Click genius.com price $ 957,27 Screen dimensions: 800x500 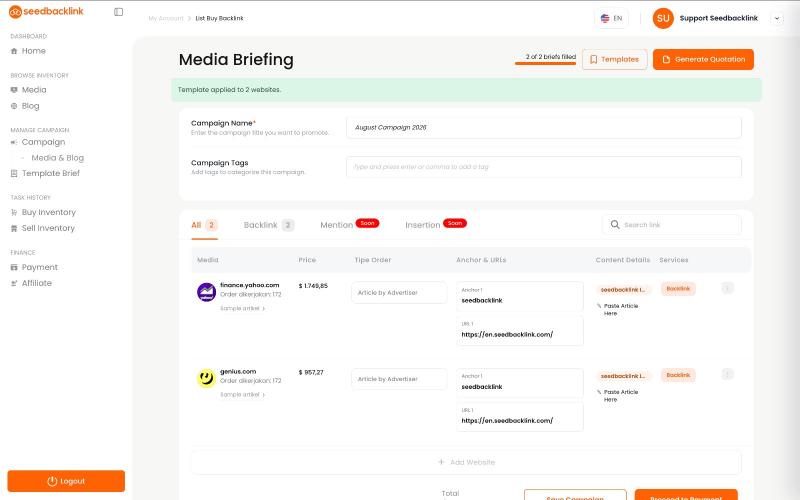[311, 372]
